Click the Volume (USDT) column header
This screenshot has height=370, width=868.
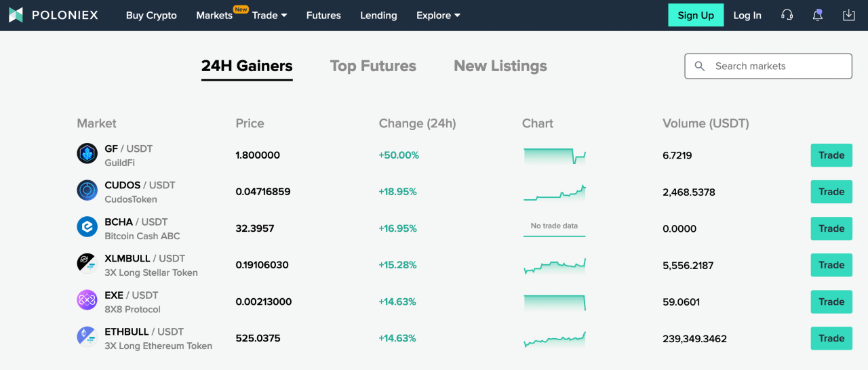tap(705, 123)
